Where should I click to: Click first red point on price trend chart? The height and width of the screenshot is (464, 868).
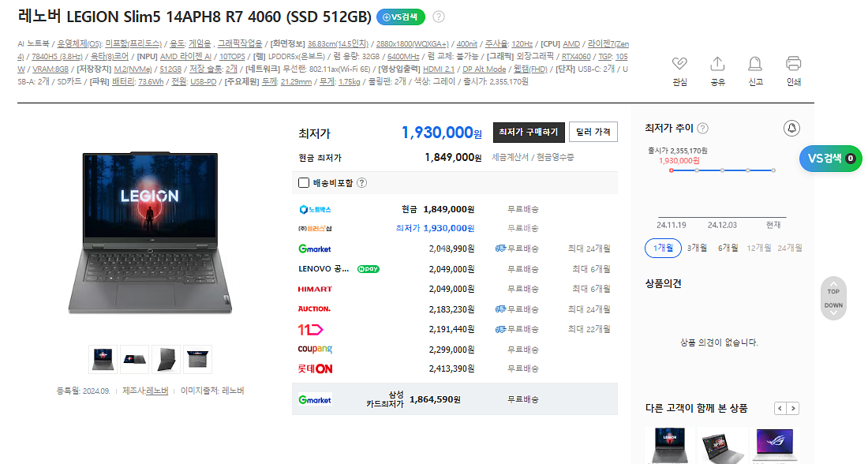[x=672, y=170]
